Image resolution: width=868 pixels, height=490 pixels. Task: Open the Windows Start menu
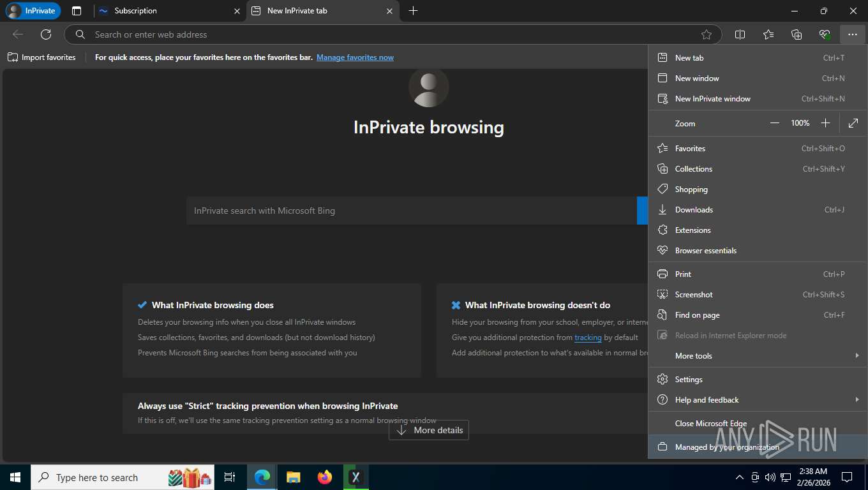click(x=15, y=477)
